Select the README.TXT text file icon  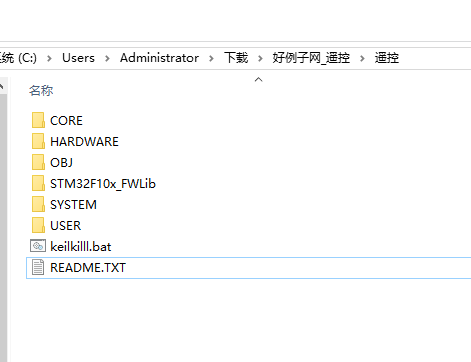[x=38, y=267]
